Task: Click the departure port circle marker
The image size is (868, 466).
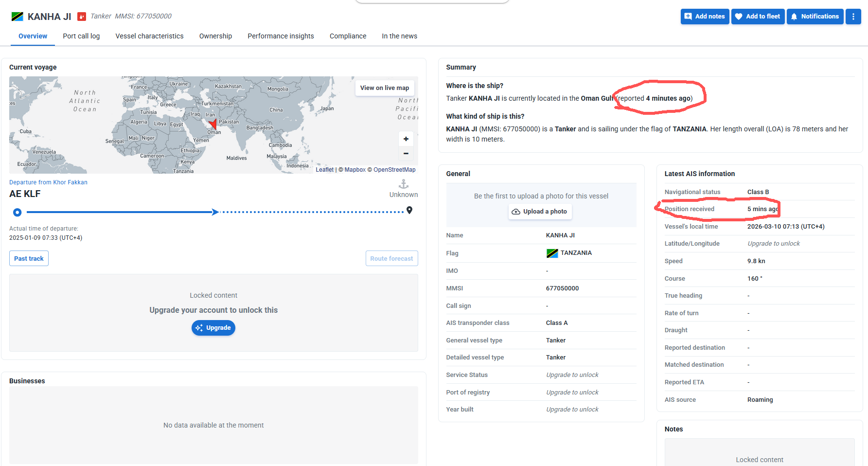Action: [18, 212]
